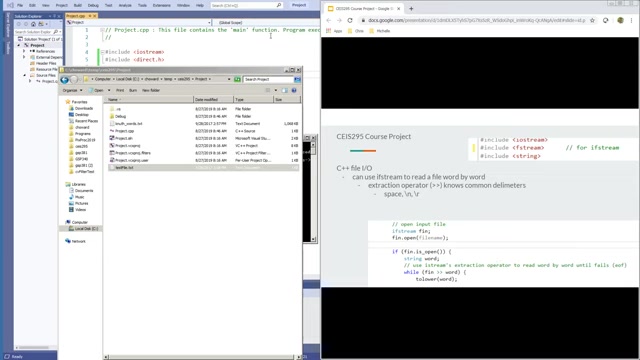Click the Chrome profile avatar
640x360 pixels.
[x=620, y=20]
